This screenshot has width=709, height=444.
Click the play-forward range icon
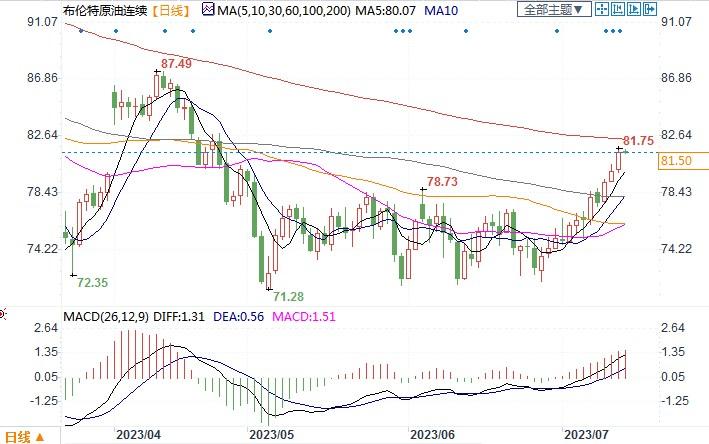tap(633, 9)
